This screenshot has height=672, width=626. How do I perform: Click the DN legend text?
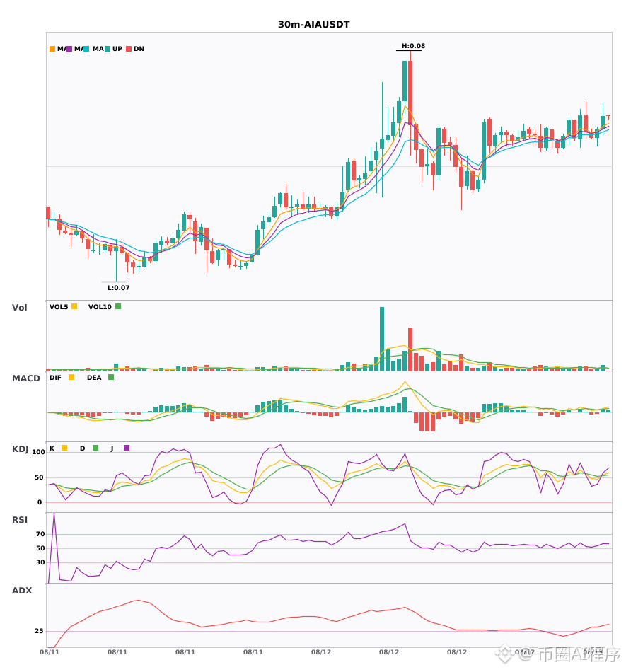tap(139, 49)
